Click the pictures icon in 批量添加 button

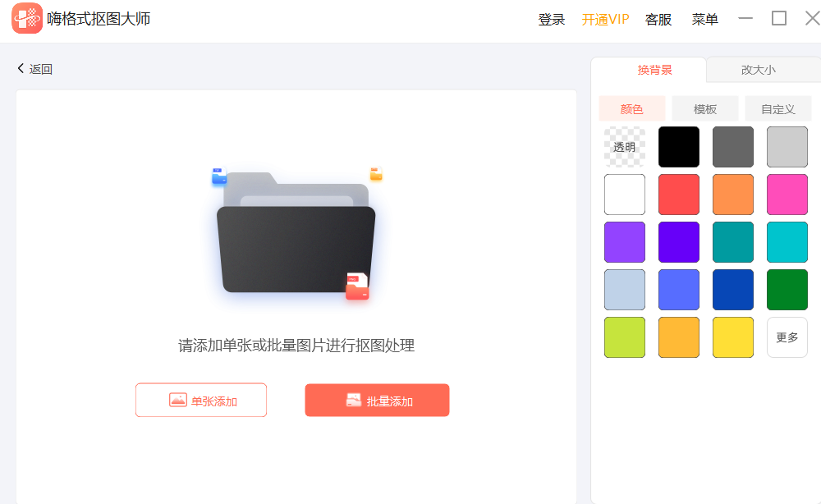(x=354, y=401)
